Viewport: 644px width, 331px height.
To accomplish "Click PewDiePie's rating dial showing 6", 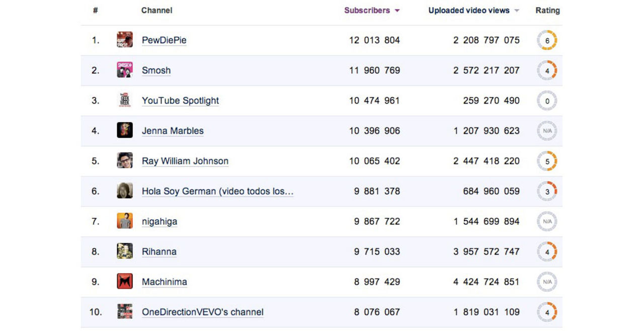I will coord(547,40).
